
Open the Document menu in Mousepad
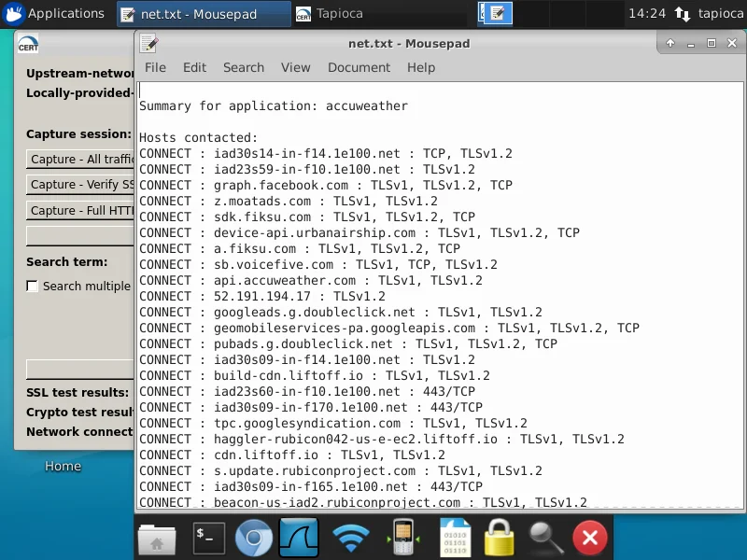click(359, 67)
